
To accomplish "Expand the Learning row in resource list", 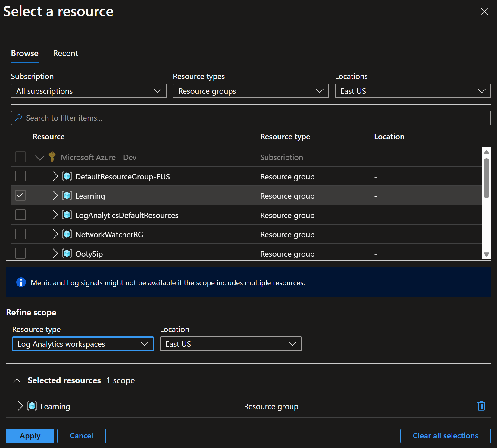I will pos(55,195).
